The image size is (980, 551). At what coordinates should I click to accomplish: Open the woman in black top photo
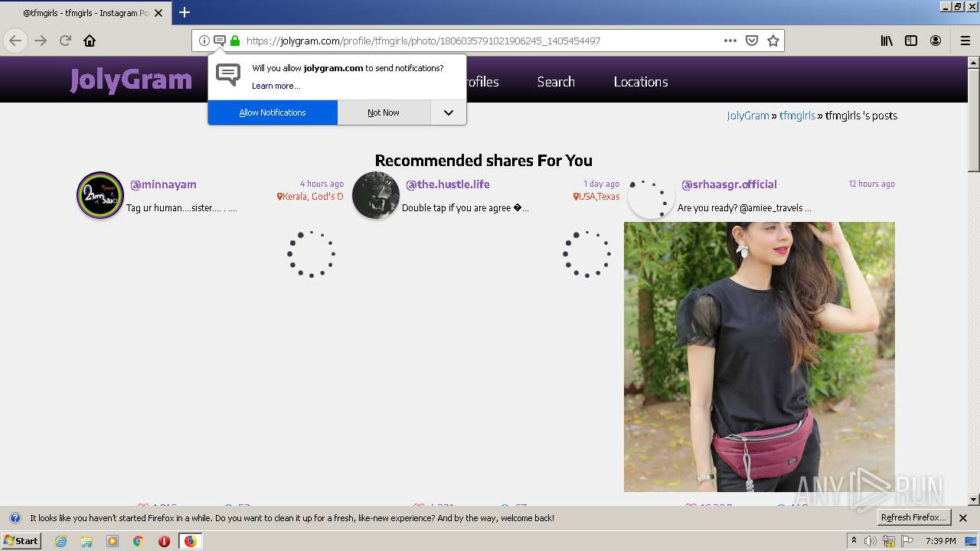click(759, 357)
